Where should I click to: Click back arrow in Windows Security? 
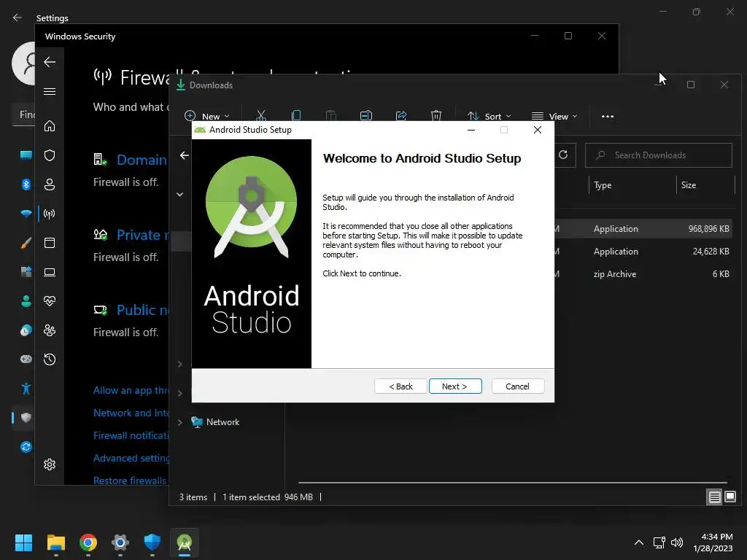click(50, 62)
